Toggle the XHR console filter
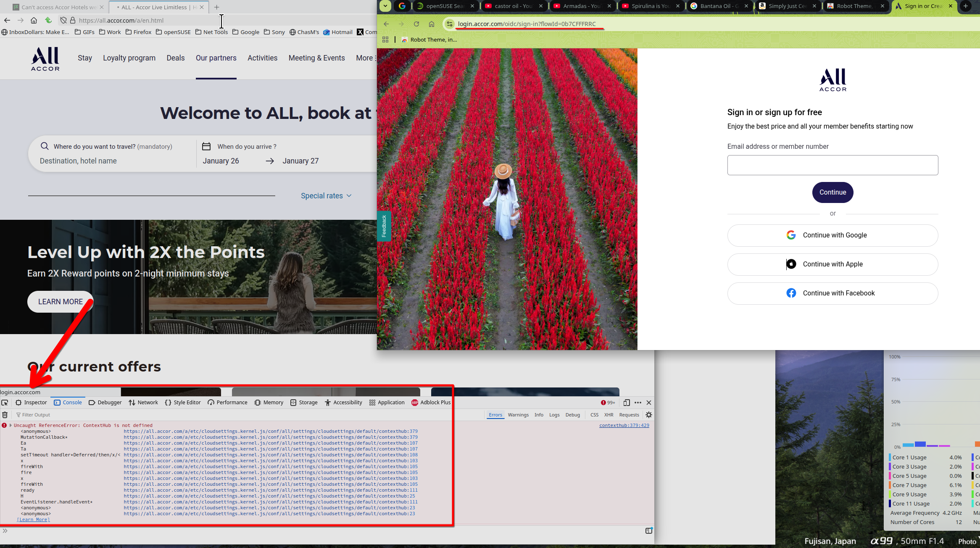 coord(609,415)
